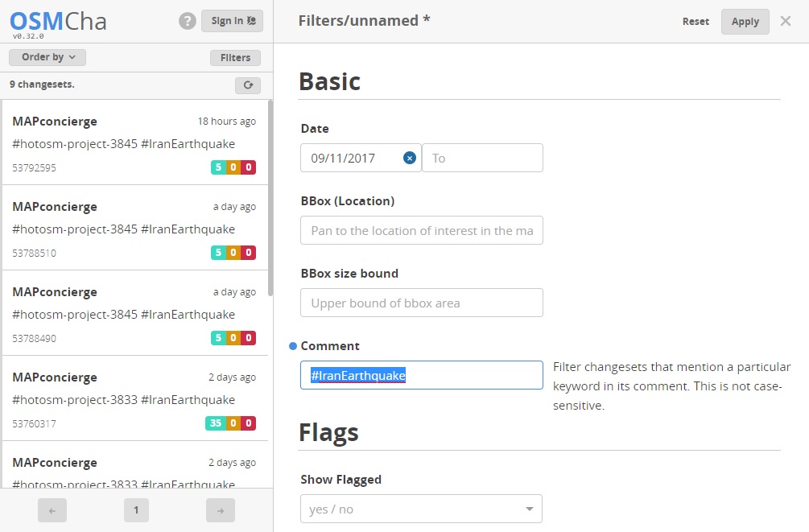The width and height of the screenshot is (809, 532).
Task: Open changeset 53760317 with 35 additions
Action: (135, 398)
